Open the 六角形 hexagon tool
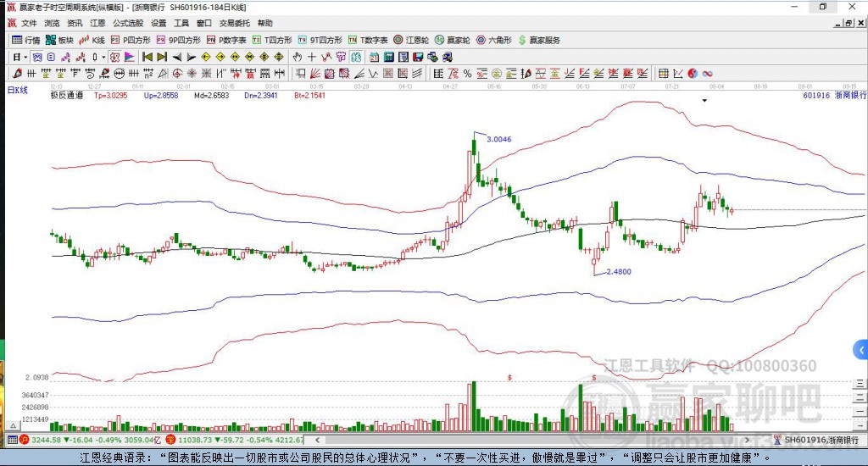The height and width of the screenshot is (466, 868). 494,41
